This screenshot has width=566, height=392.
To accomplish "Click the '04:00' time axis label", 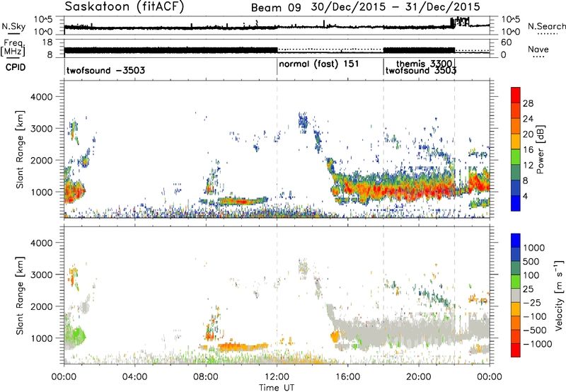I will [x=134, y=377].
